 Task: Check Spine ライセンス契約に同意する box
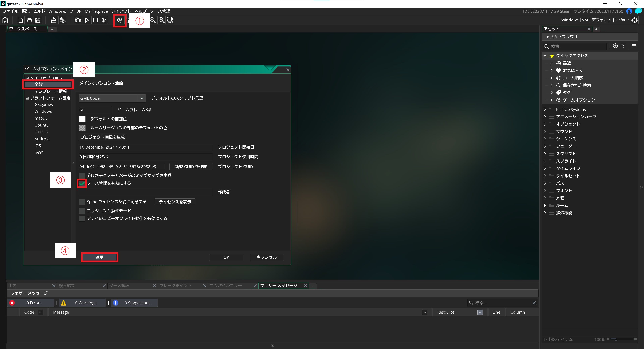[x=82, y=202]
